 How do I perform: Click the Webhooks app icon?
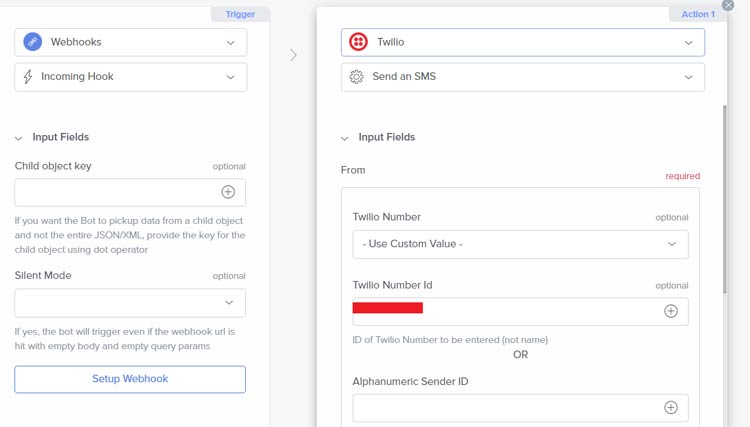pyautogui.click(x=33, y=42)
